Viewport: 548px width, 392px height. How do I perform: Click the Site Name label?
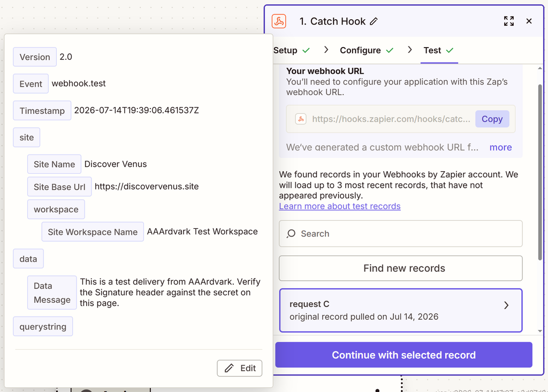[54, 164]
